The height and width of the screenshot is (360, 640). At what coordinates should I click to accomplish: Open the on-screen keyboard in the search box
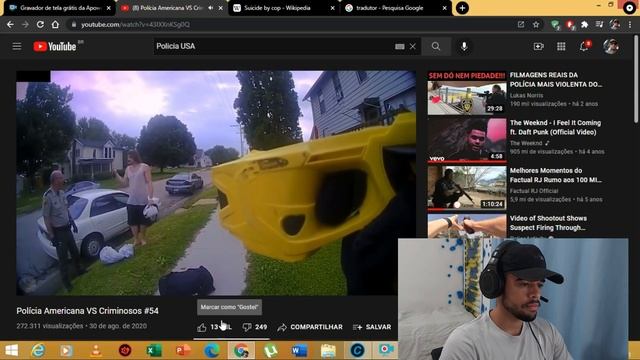[x=400, y=47]
